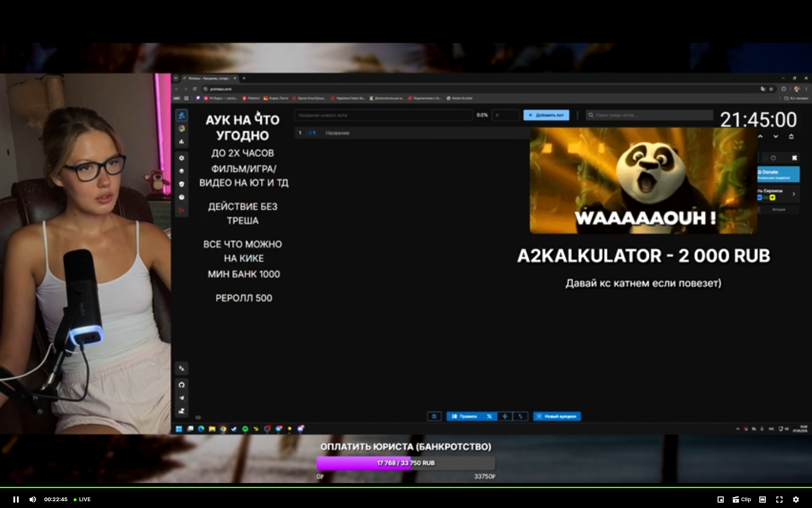The image size is (812, 508).
Task: Click the blue add lot button
Action: (546, 115)
